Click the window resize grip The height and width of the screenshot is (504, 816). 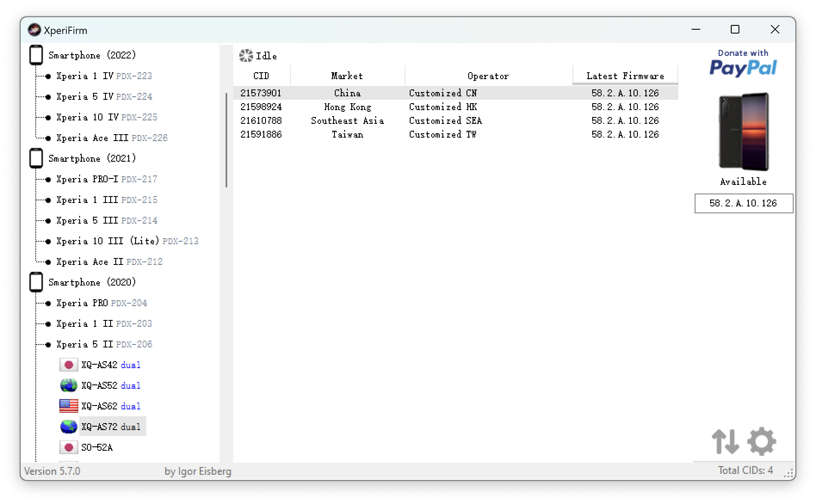789,474
